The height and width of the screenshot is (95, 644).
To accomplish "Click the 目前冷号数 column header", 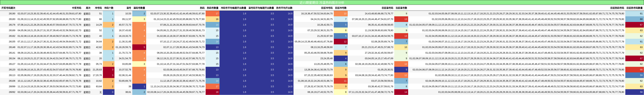I will coord(341,8).
